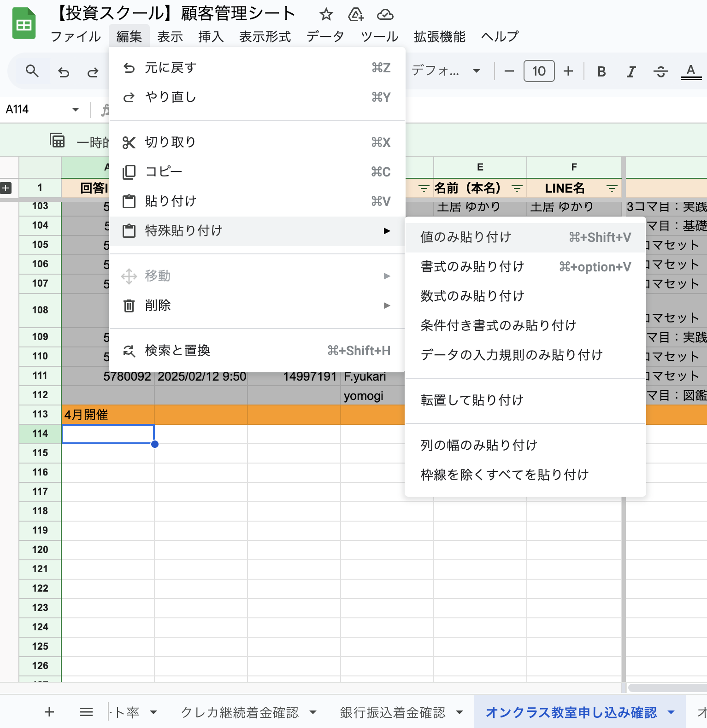This screenshot has height=728, width=707.
Task: Toggle strikethrough formatting button
Action: coord(660,71)
